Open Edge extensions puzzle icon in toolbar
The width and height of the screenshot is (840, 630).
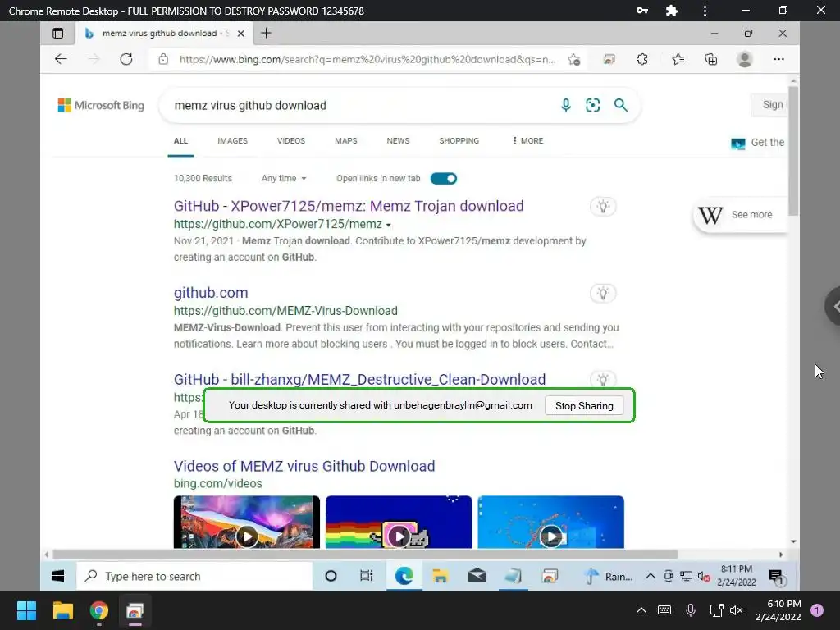641,59
